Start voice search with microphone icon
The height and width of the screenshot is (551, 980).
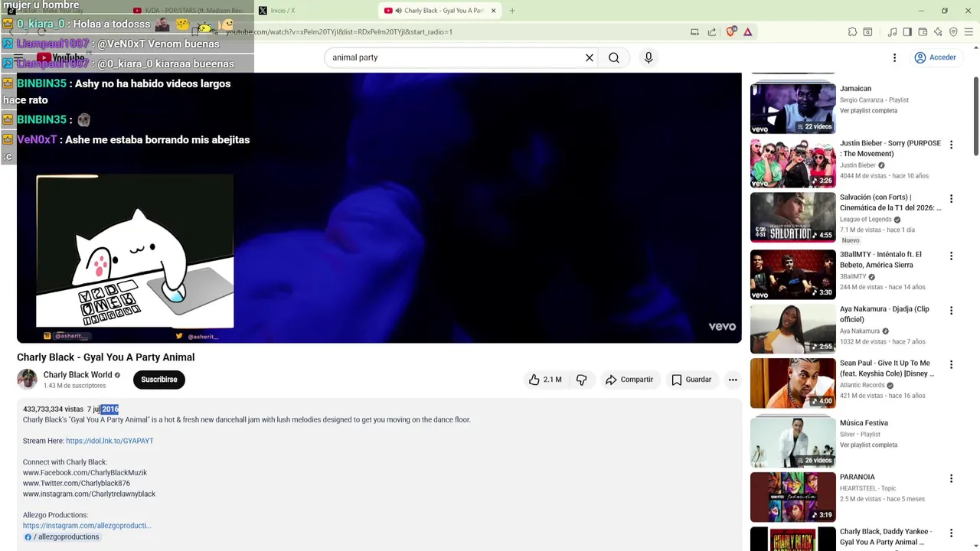click(x=648, y=57)
